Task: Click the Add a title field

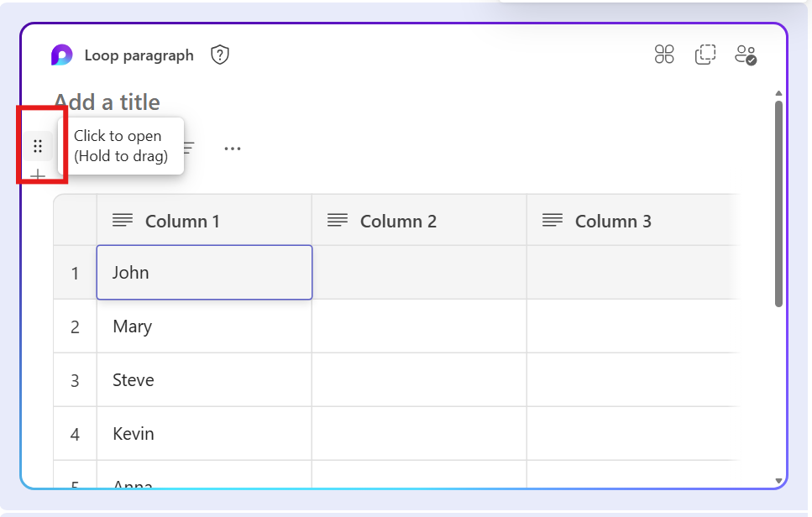Action: 107,102
